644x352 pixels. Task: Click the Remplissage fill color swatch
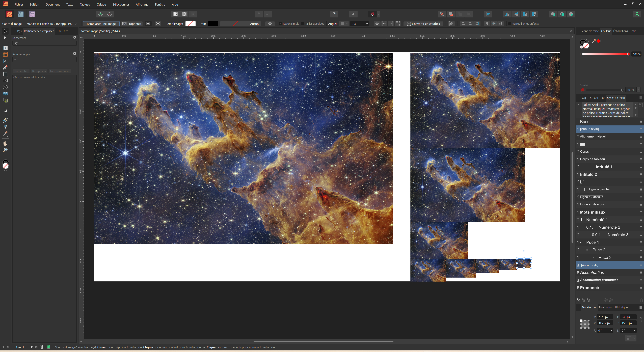190,24
